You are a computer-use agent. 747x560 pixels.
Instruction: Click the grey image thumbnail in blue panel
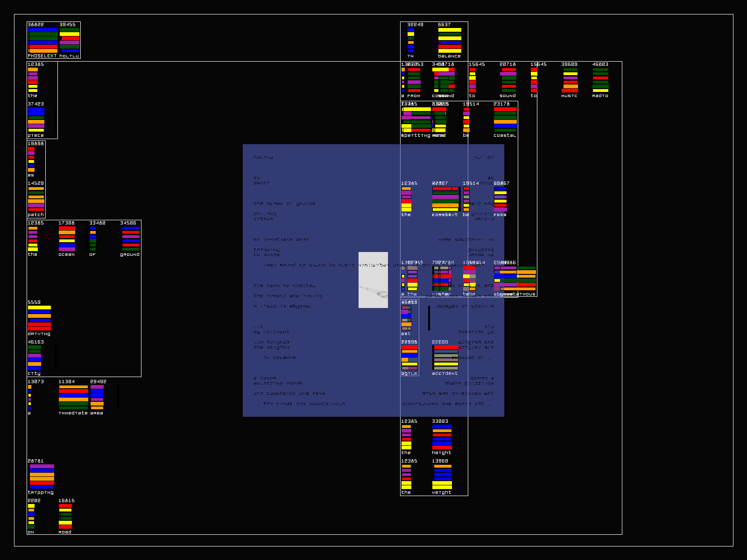tap(373, 280)
